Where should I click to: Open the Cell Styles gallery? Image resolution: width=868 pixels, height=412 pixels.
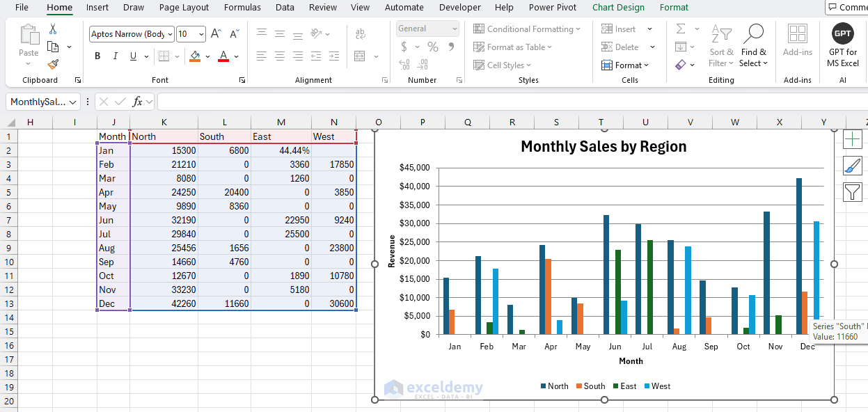tap(504, 65)
